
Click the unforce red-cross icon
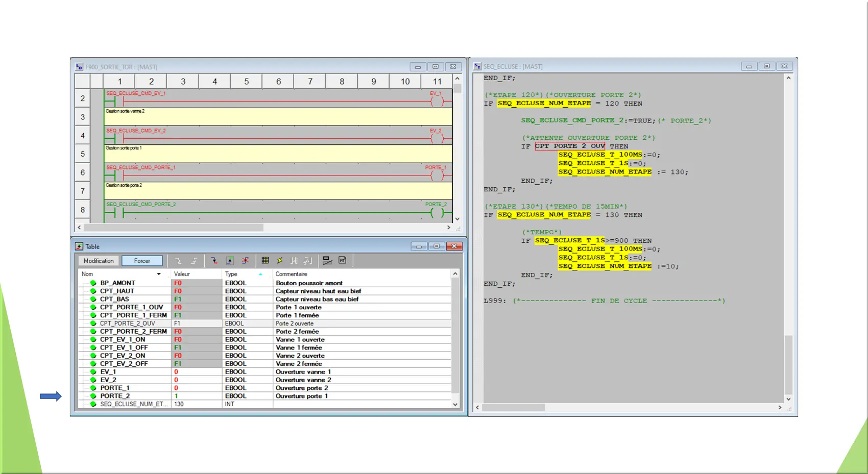(246, 261)
